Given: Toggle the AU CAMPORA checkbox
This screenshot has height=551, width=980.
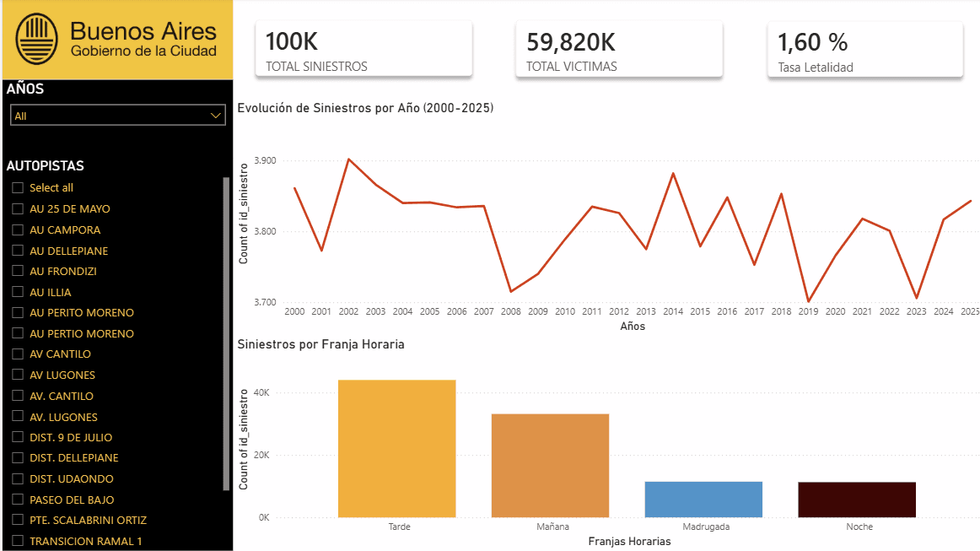Looking at the screenshot, I should point(18,230).
